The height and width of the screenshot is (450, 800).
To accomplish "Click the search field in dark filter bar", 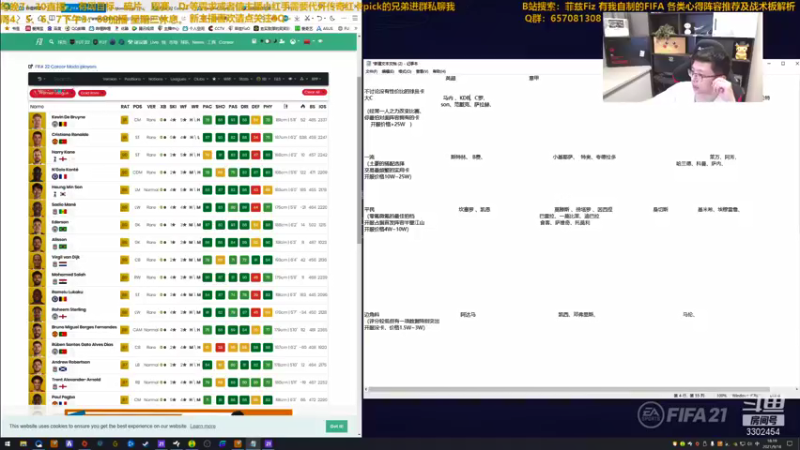I will (71, 79).
